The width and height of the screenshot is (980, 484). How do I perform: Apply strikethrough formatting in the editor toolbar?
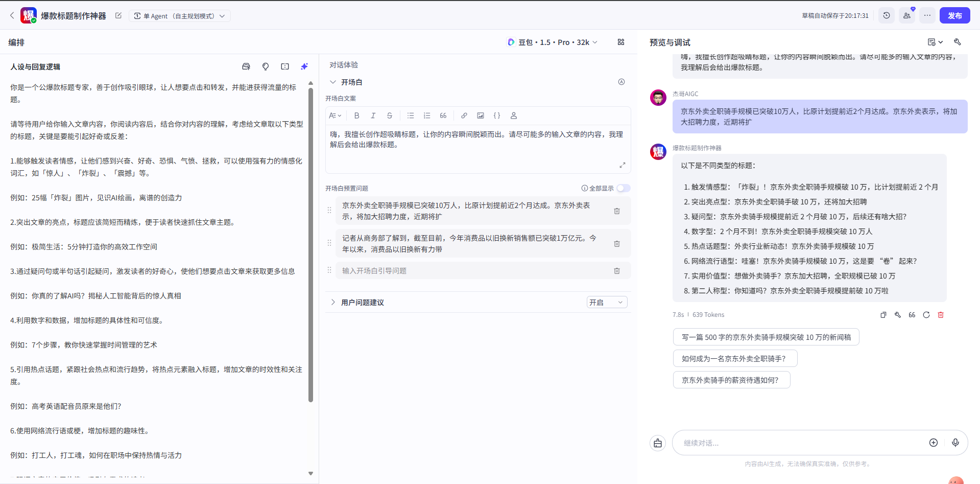390,116
